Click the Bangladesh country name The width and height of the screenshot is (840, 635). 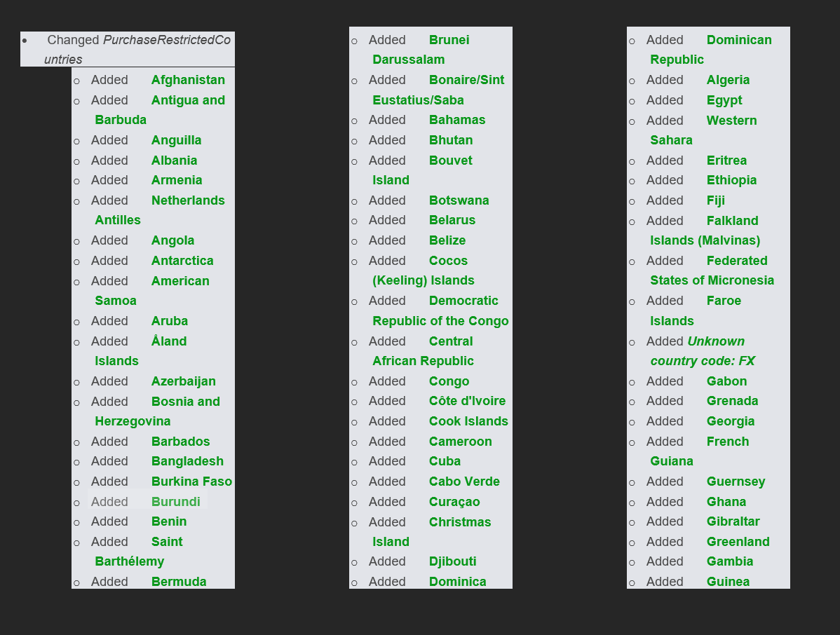[187, 461]
